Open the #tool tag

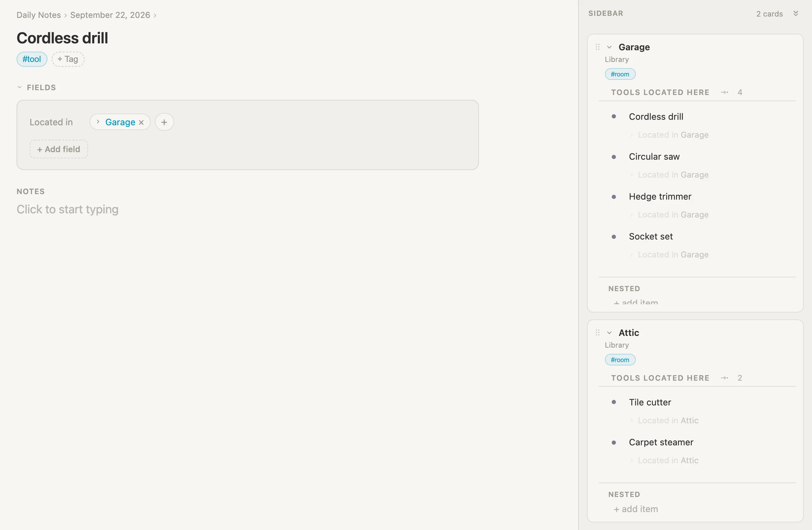(x=32, y=59)
